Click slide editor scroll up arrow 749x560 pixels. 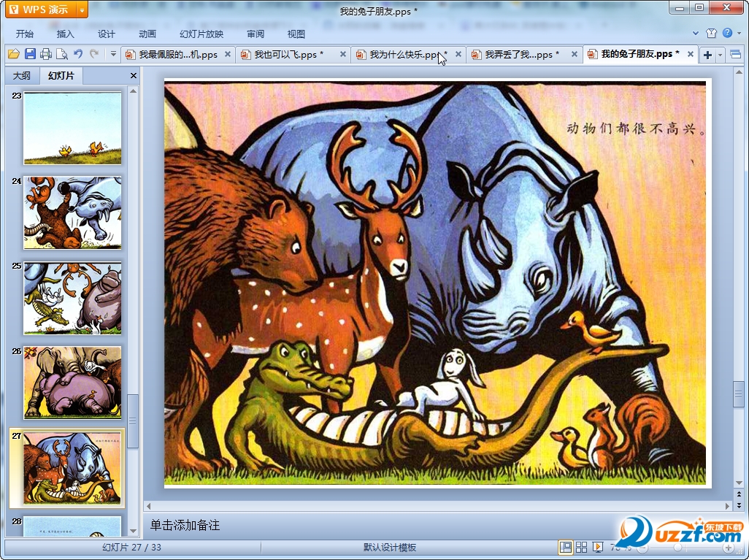[739, 72]
